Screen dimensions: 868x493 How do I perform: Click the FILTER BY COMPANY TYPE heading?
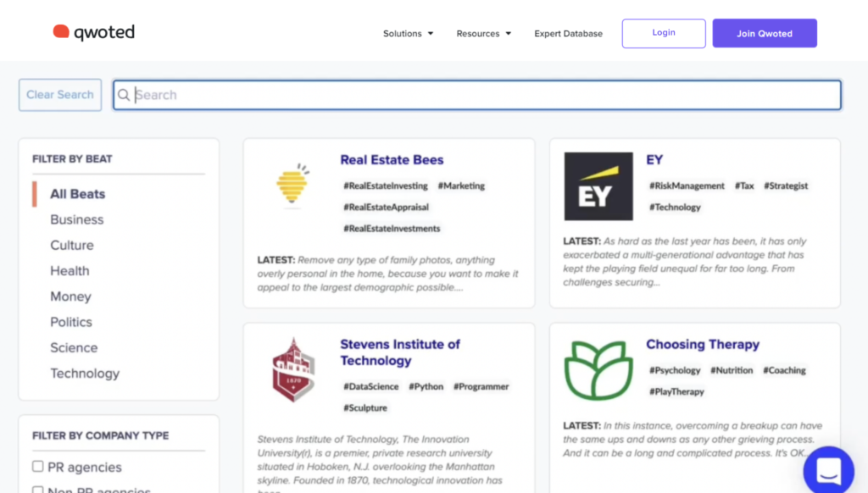click(x=100, y=436)
